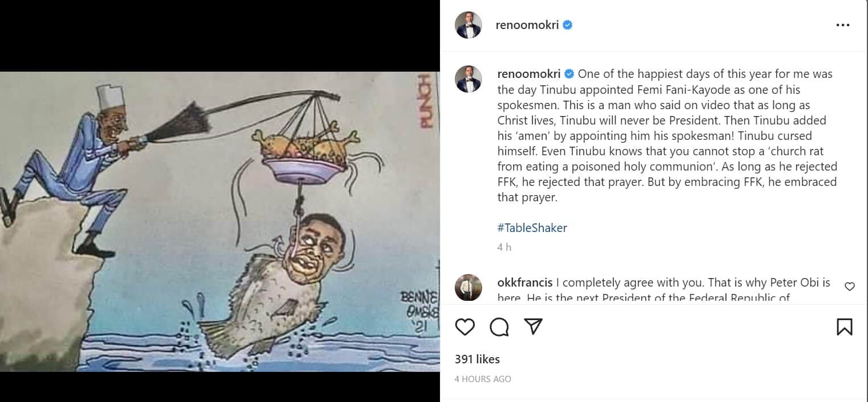Viewport: 868px width, 402px height.
Task: Open comments using the speech bubble icon
Action: coord(499,327)
